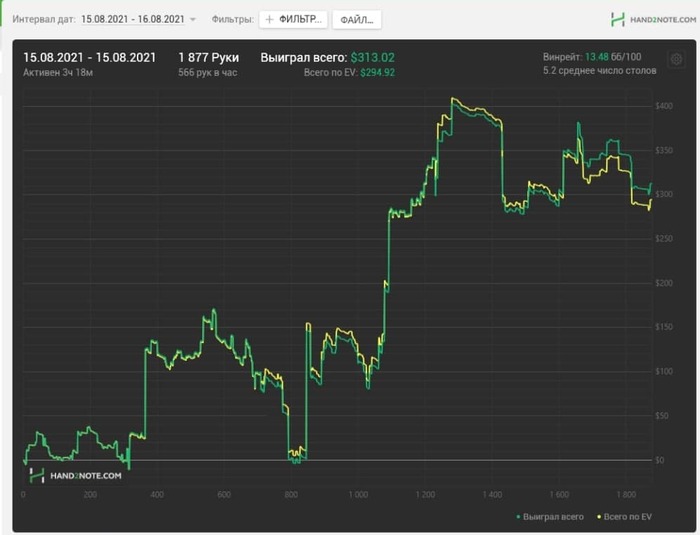This screenshot has width=700, height=535.
Task: Click the Интервал дат label
Action: pyautogui.click(x=44, y=19)
